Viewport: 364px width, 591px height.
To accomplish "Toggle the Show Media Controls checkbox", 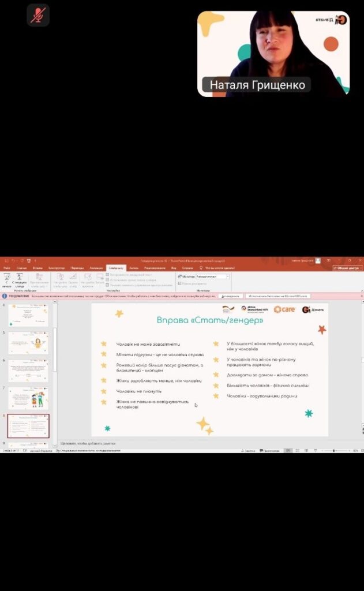I will (x=108, y=285).
